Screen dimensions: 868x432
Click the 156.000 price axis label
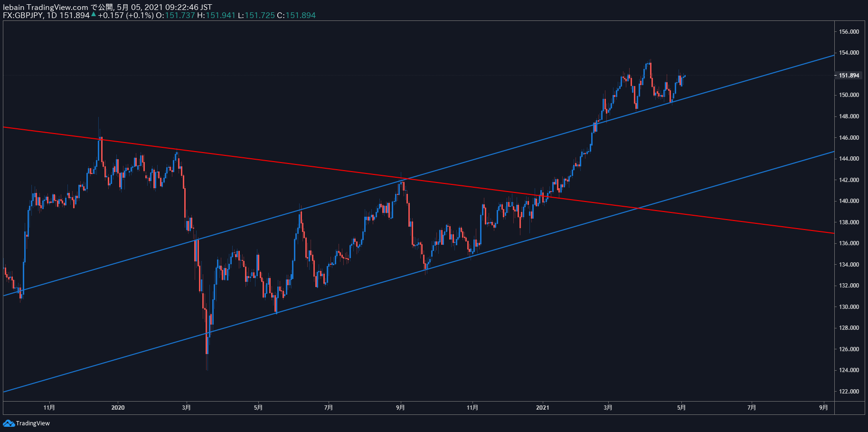(x=849, y=32)
